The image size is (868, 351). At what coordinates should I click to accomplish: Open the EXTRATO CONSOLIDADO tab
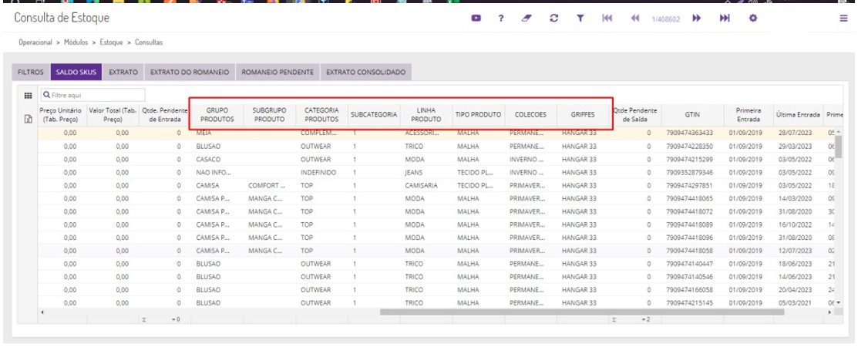[x=365, y=73]
